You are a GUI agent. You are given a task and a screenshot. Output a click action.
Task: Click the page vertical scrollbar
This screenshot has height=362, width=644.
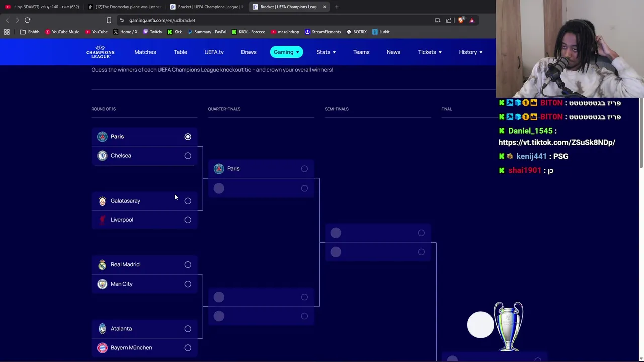[x=641, y=134]
